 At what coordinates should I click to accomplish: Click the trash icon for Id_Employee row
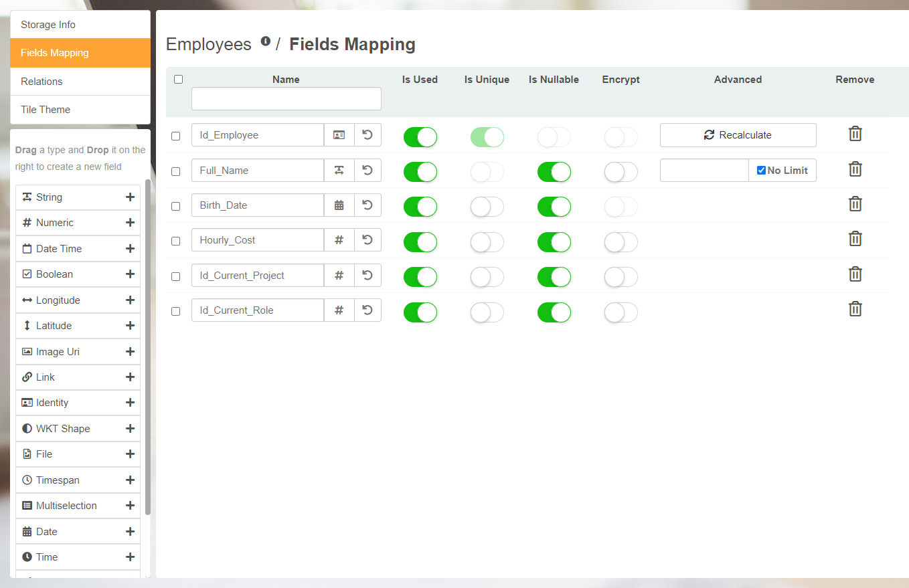tap(855, 134)
